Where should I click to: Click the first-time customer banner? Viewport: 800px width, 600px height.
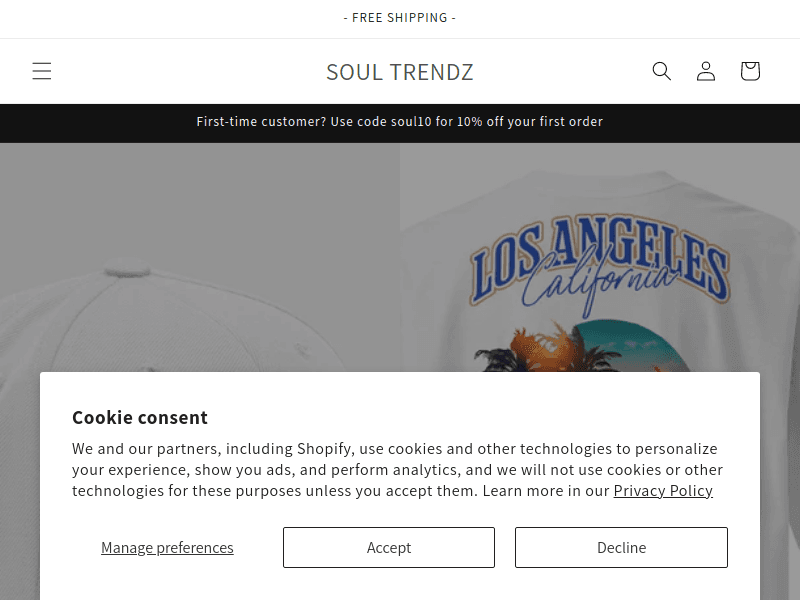[399, 121]
